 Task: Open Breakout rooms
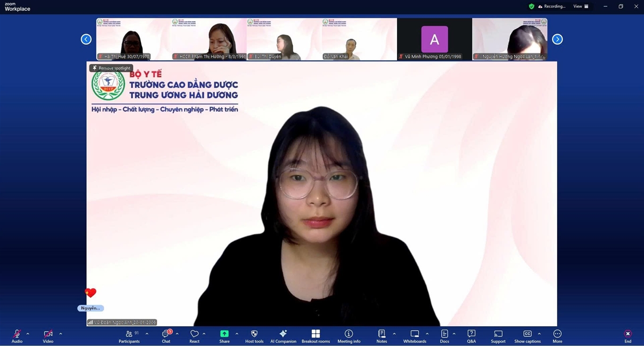click(315, 336)
